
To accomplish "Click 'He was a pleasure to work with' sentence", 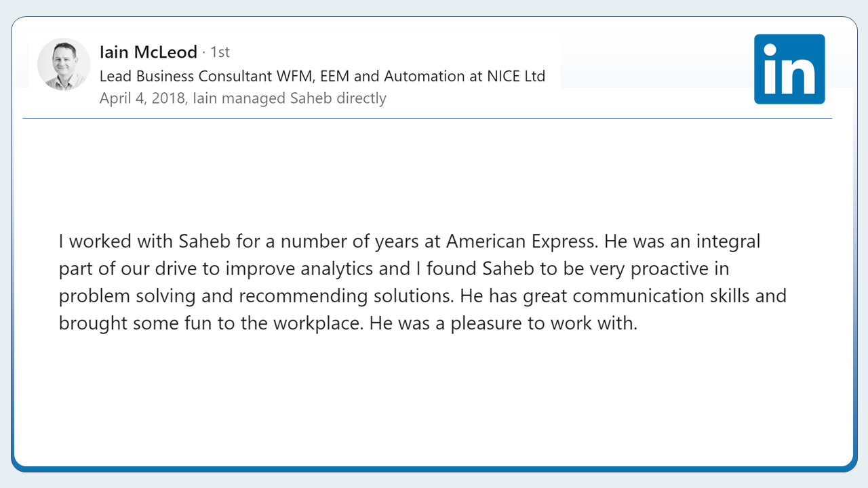I will (x=503, y=323).
